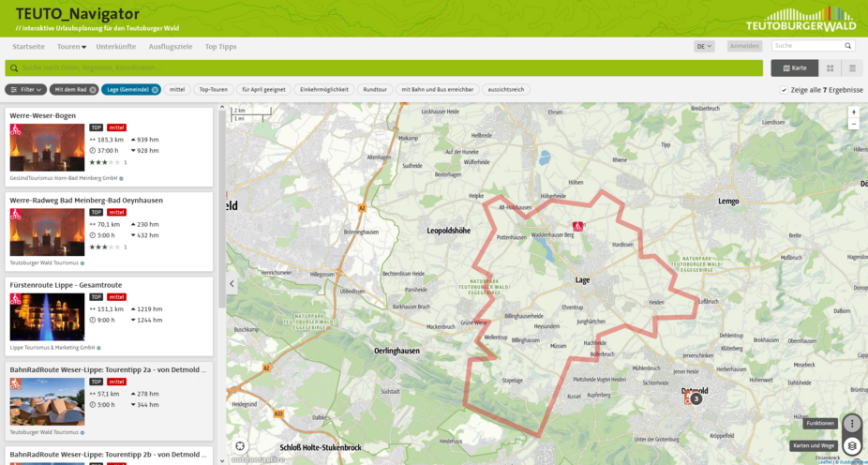The height and width of the screenshot is (465, 868).
Task: Open the Werre-Weser-Bogen tour thumbnail
Action: [x=47, y=147]
